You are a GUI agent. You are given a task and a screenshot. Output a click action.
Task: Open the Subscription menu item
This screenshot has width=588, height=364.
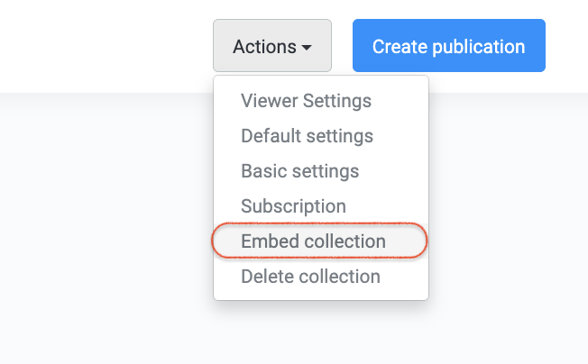click(x=293, y=206)
